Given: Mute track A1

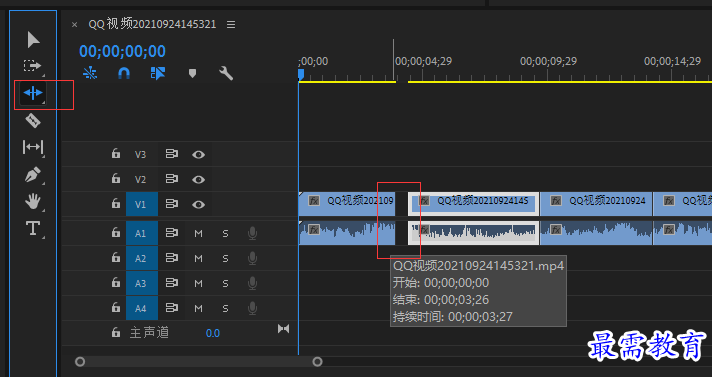Looking at the screenshot, I should coord(198,233).
